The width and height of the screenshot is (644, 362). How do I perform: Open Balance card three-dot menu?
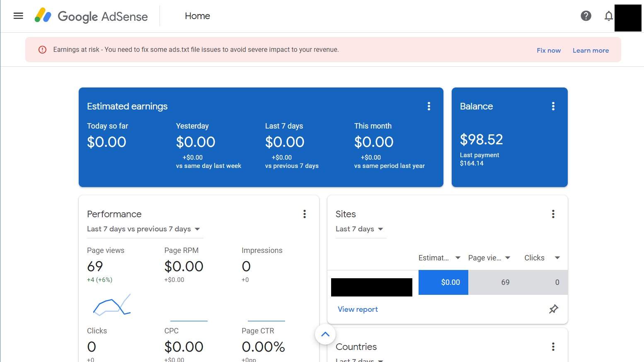coord(553,106)
